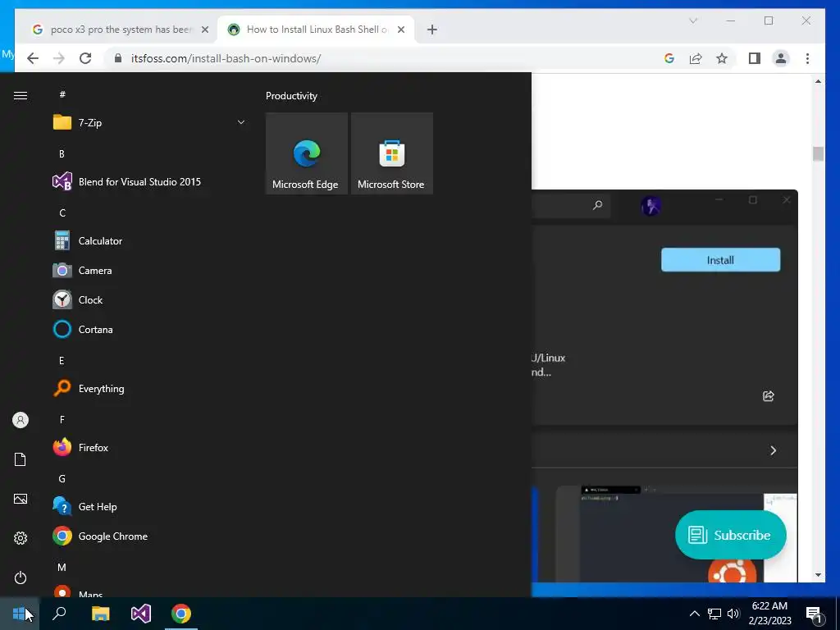Open Settings gear in Start sidebar
Viewport: 840px width, 630px height.
coord(21,538)
